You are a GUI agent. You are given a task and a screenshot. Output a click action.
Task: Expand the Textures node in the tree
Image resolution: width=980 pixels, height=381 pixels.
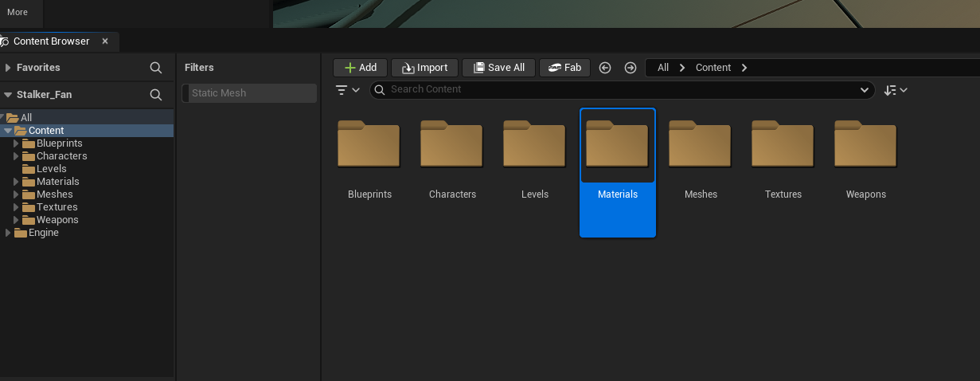tap(16, 207)
